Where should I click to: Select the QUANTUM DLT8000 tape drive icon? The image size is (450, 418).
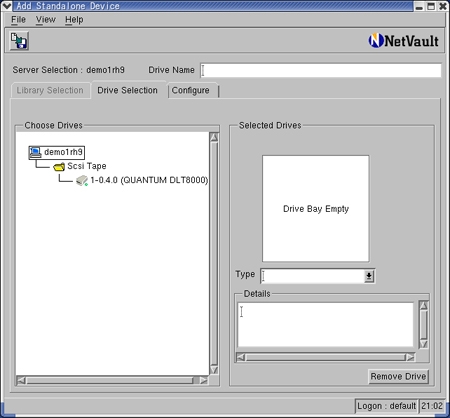click(x=82, y=180)
